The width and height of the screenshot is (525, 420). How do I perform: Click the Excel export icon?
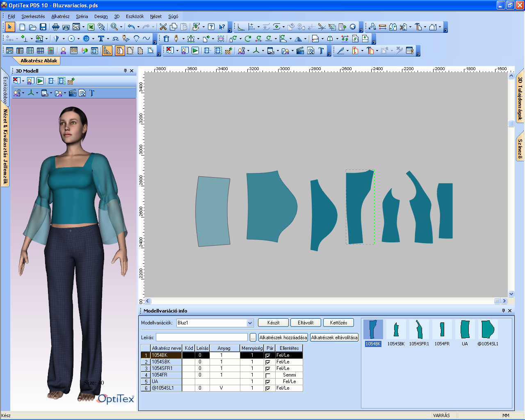(91, 27)
